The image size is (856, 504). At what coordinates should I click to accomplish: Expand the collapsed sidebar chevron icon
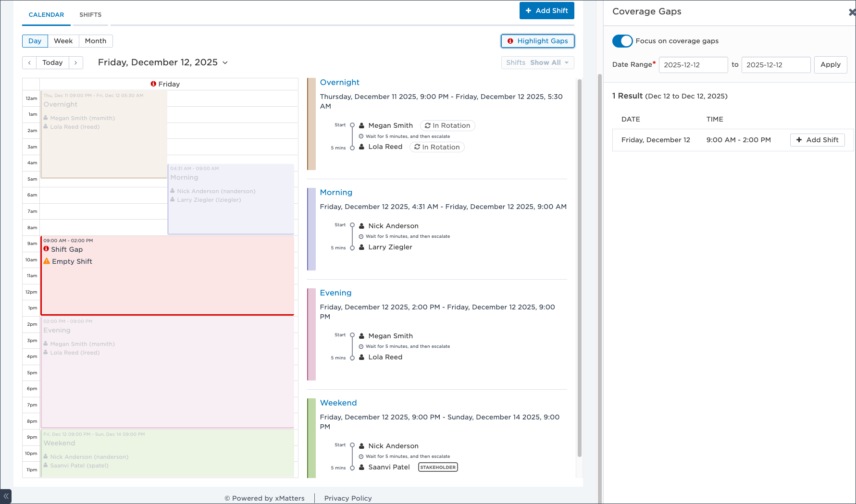(x=6, y=496)
